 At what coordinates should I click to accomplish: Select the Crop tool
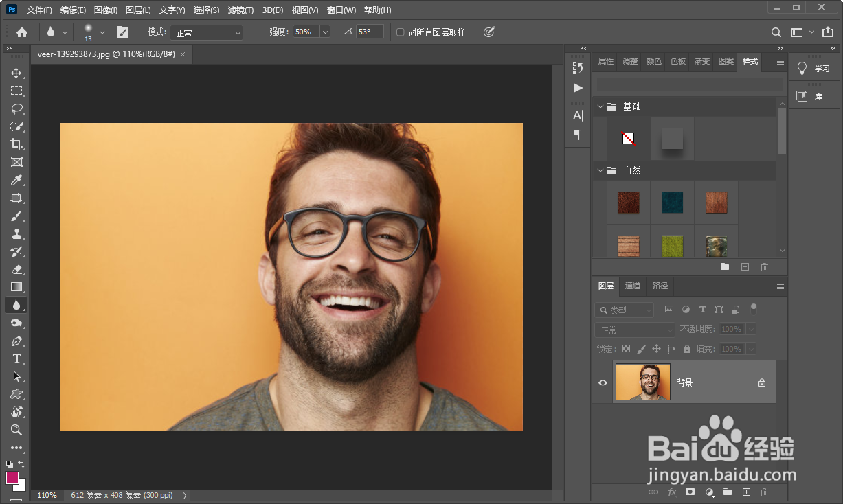pos(16,144)
